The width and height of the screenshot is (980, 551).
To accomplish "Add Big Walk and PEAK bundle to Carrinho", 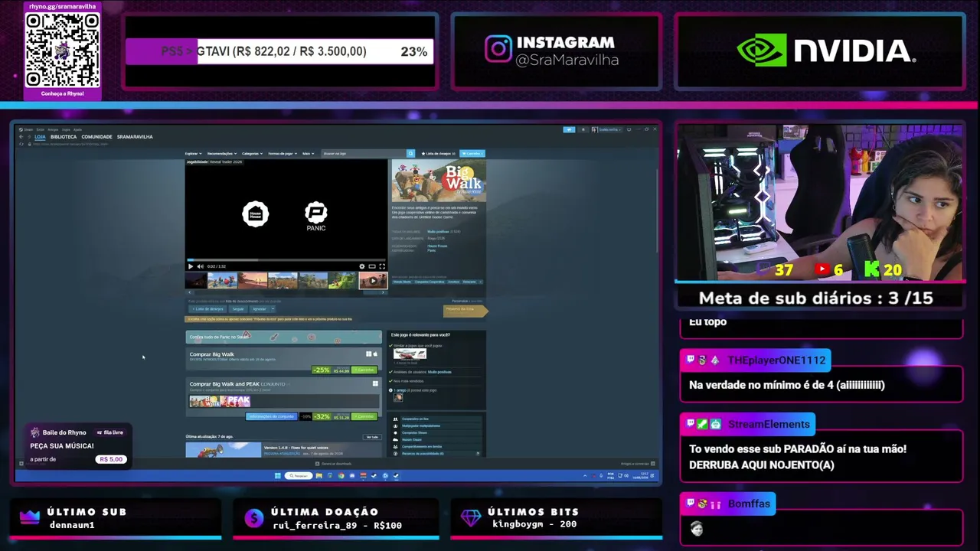I will (364, 416).
